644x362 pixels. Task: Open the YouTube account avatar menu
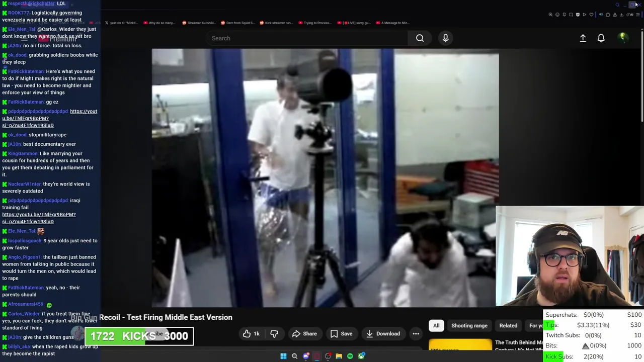coord(623,38)
